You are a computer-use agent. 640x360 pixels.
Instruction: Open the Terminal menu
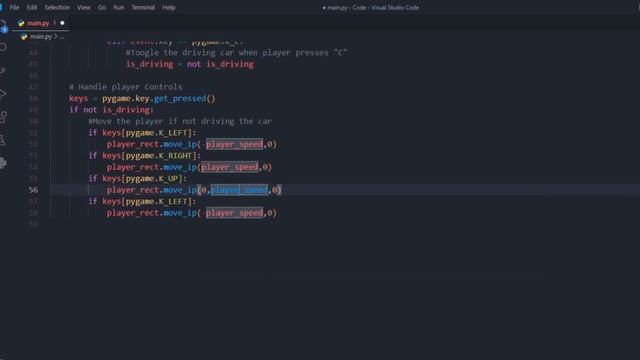tap(143, 7)
